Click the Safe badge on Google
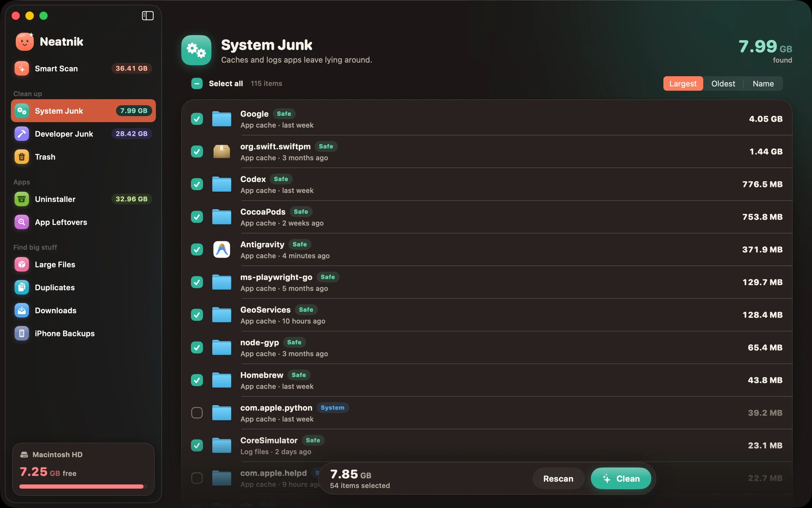812x508 pixels. tap(284, 113)
